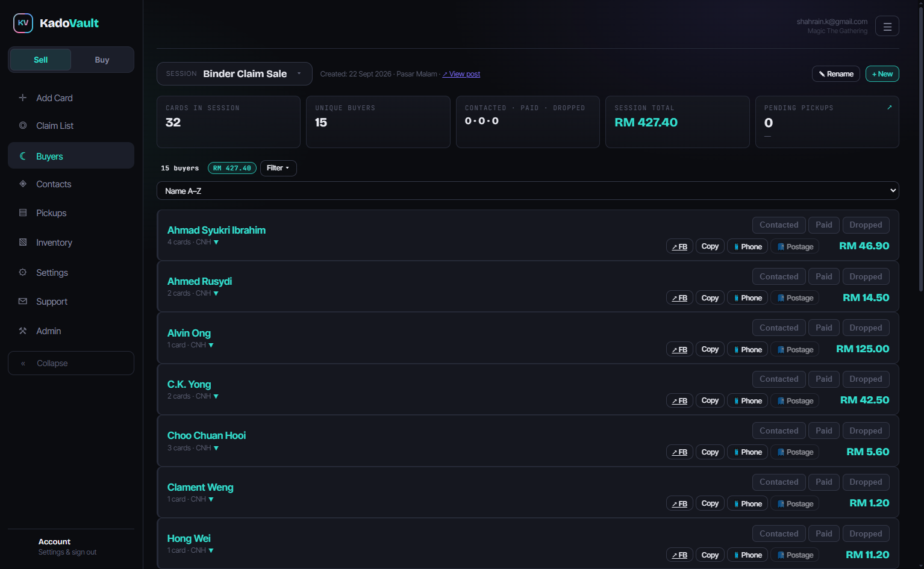The image size is (924, 569).
Task: Click Postage for Alvin Ong
Action: 794,349
